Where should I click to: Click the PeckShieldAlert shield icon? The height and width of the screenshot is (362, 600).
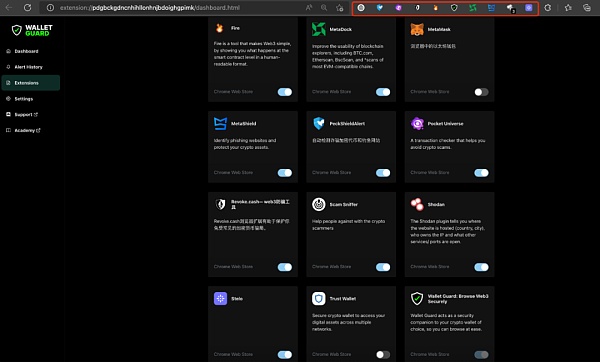[318, 123]
